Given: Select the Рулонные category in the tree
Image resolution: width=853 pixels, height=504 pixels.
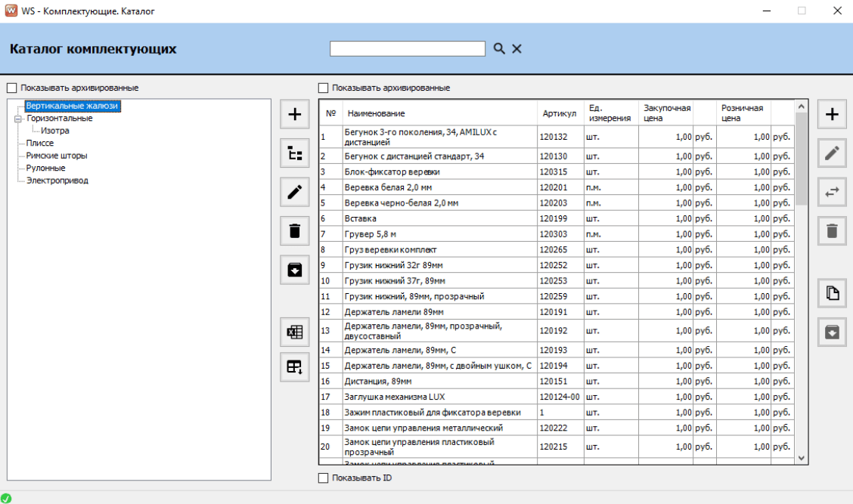Looking at the screenshot, I should tap(45, 168).
